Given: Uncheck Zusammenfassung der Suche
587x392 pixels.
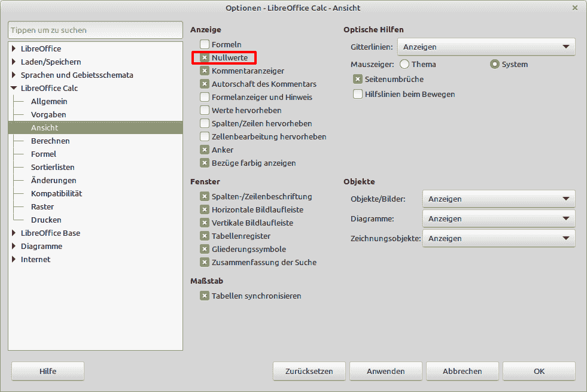Looking at the screenshot, I should [205, 262].
